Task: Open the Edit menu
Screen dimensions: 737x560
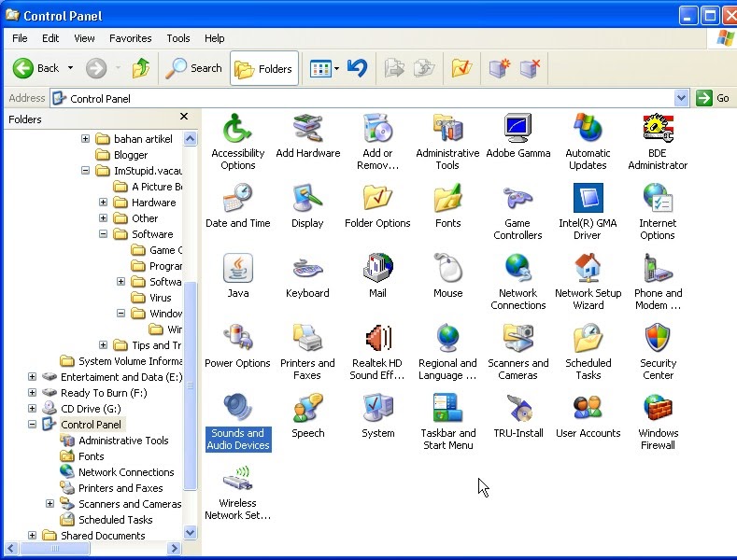Action: (50, 38)
